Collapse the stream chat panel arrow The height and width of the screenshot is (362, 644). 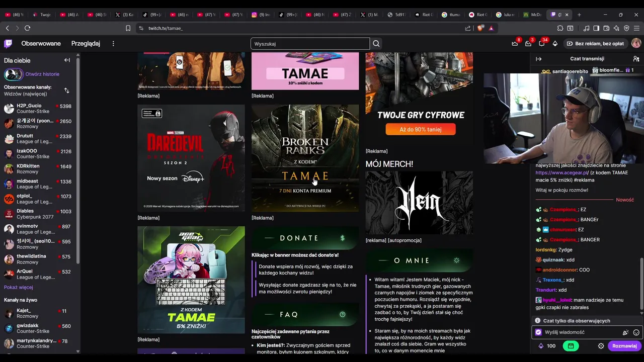(538, 59)
